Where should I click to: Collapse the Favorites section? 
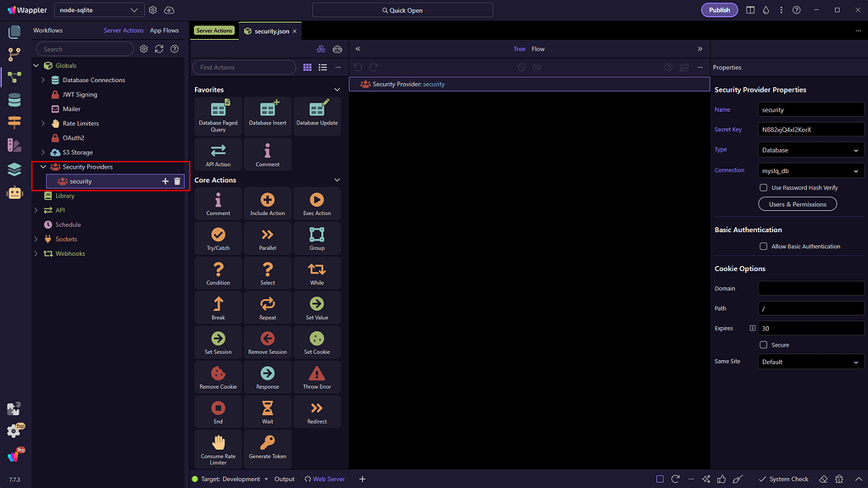[337, 90]
